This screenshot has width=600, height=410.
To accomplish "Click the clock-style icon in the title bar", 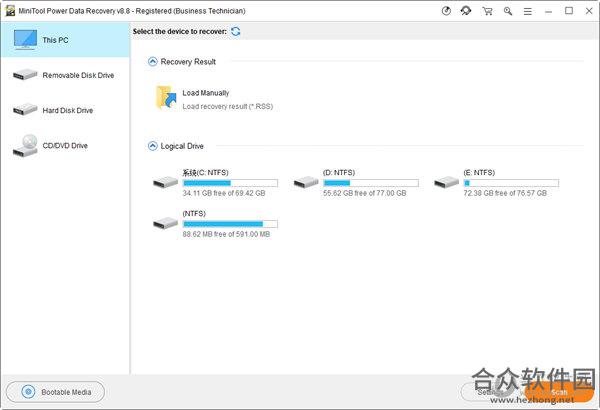I will tap(446, 11).
